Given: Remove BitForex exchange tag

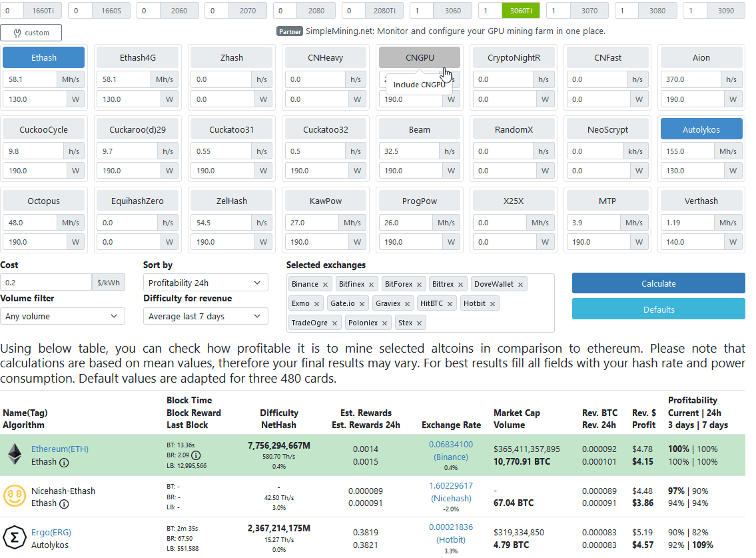Looking at the screenshot, I should click(x=420, y=284).
